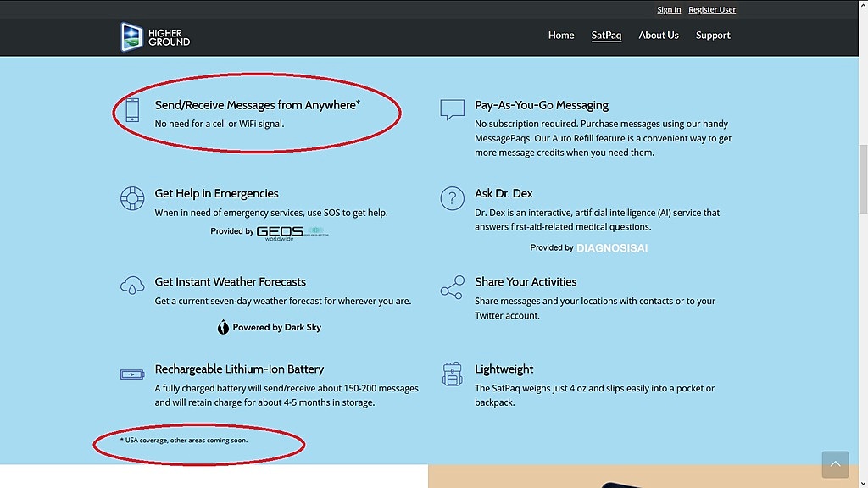Click the Higher Ground logo
868x488 pixels.
[x=155, y=36]
